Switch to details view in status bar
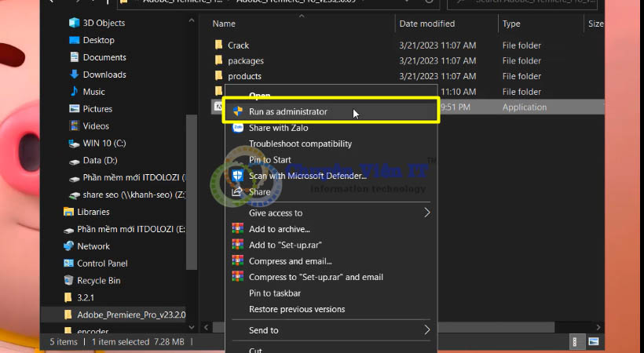The image size is (644, 353). click(x=576, y=342)
